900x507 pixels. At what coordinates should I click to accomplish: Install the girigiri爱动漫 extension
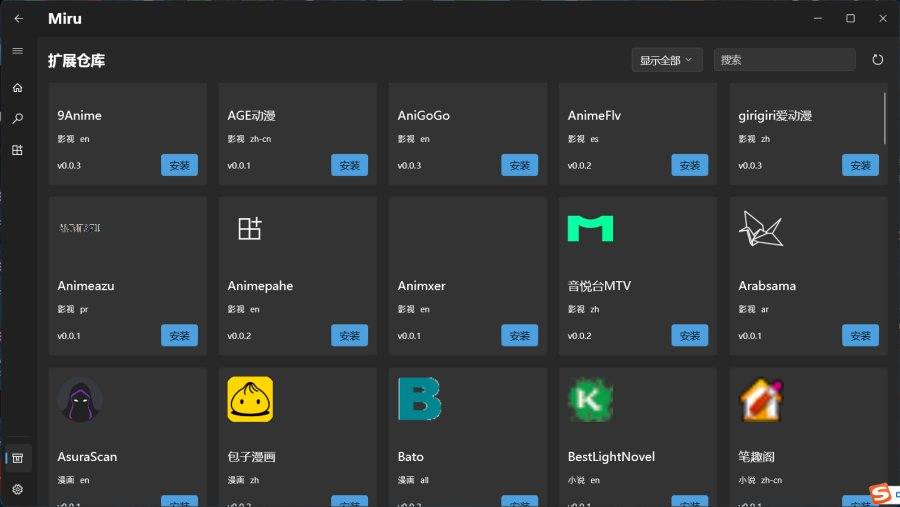(860, 165)
